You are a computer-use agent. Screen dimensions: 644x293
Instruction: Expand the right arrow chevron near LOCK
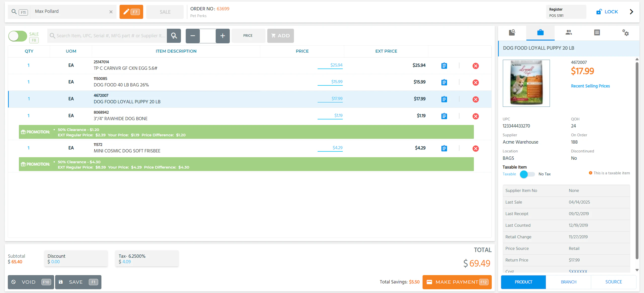tap(632, 12)
